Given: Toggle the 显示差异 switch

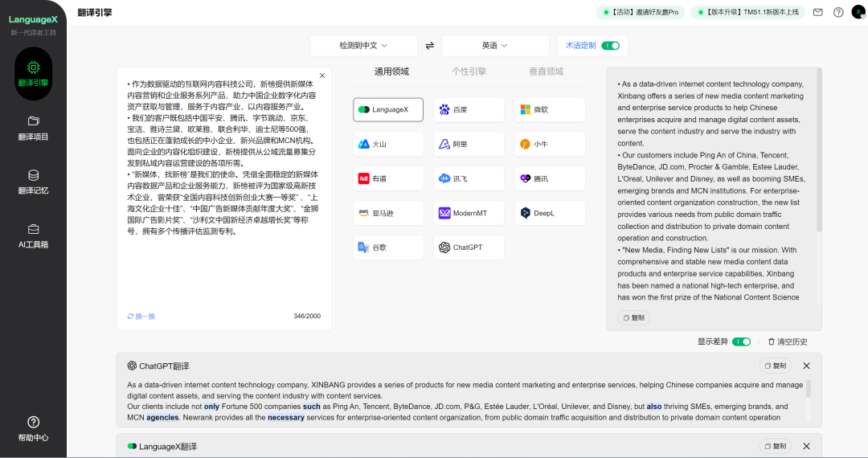Looking at the screenshot, I should 741,341.
